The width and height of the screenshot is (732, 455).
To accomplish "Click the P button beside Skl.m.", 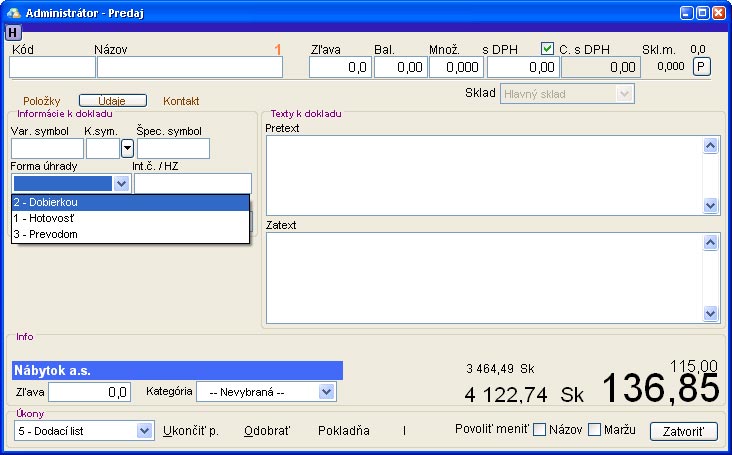I will (702, 66).
